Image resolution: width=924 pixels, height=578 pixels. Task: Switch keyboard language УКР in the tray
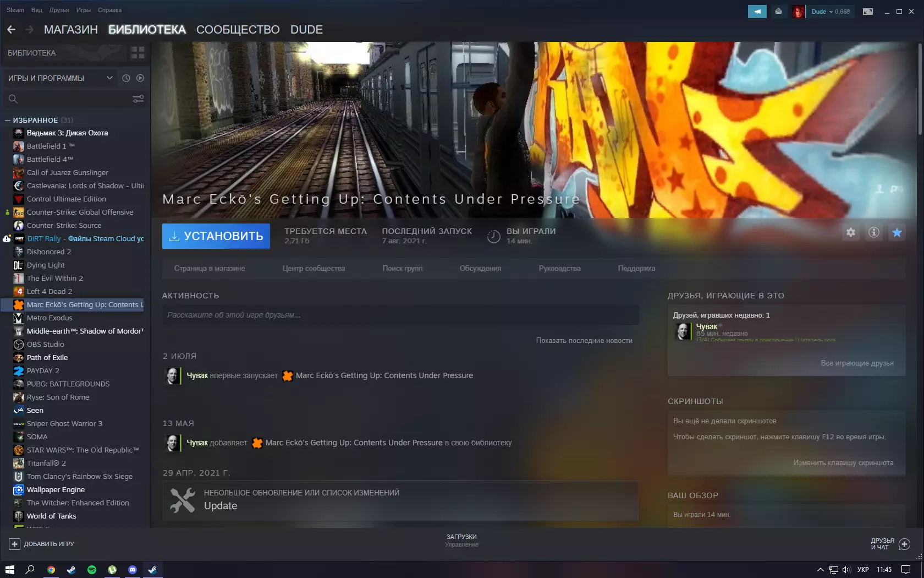[x=863, y=570]
